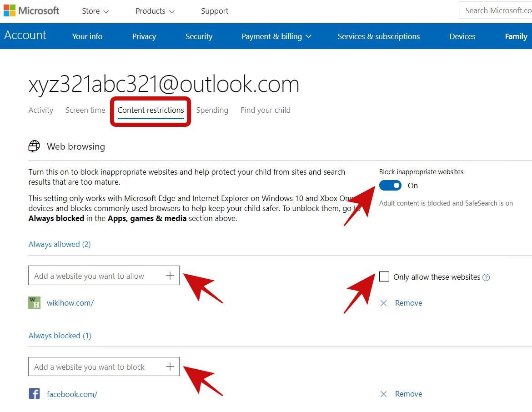Image resolution: width=532 pixels, height=412 pixels.
Task: Focus the Add a website to allow field
Action: pyautogui.click(x=104, y=275)
